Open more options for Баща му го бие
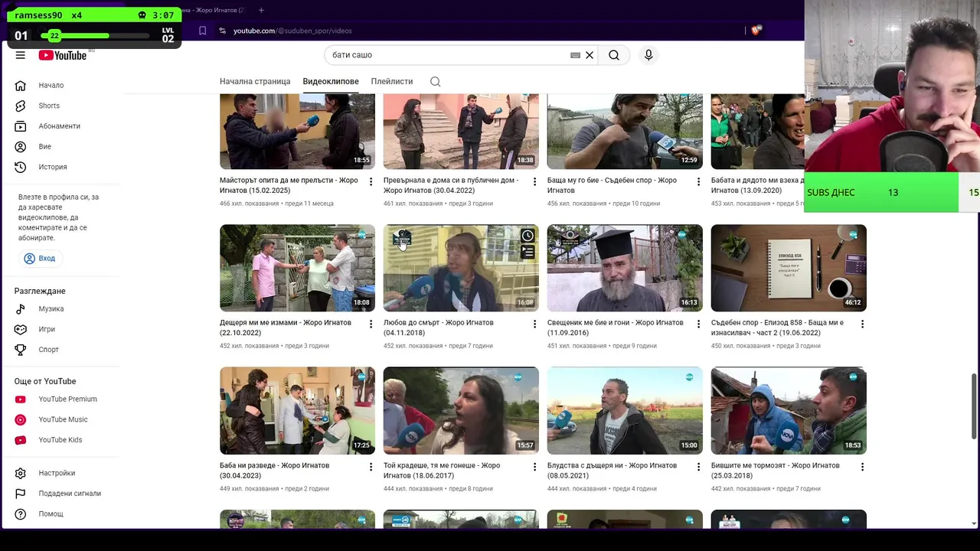Image resolution: width=980 pixels, height=551 pixels. coord(698,182)
